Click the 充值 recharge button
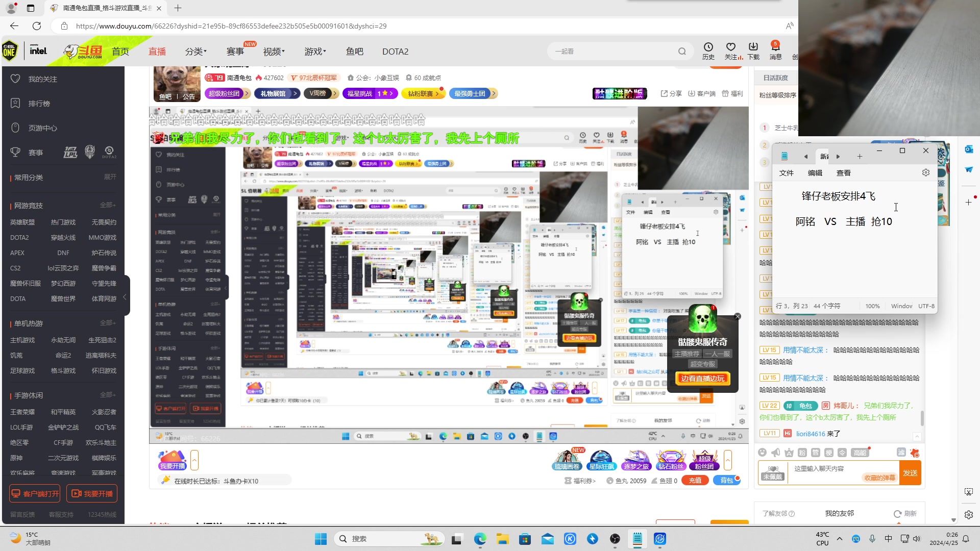 pyautogui.click(x=695, y=480)
